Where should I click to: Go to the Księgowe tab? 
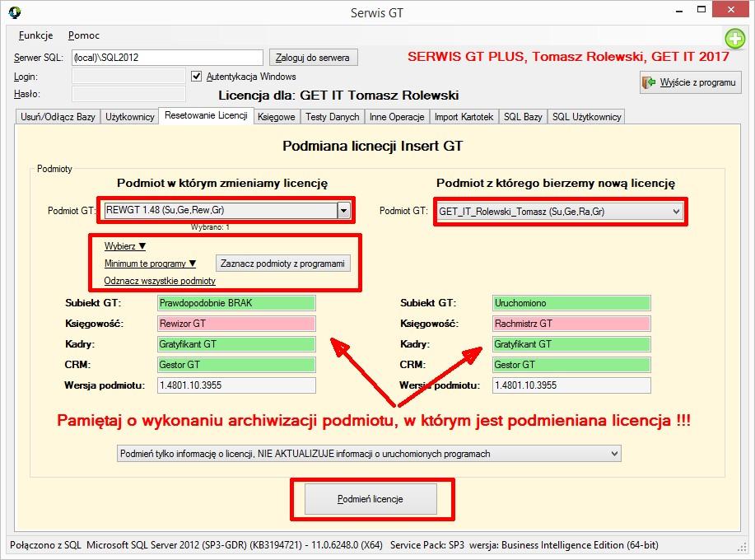click(277, 116)
